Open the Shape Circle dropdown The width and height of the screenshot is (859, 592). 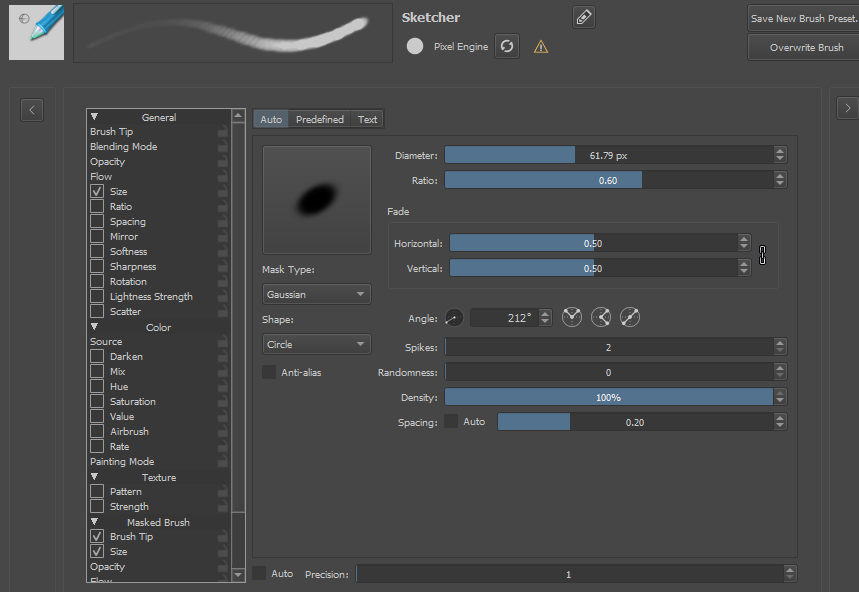[x=316, y=344]
